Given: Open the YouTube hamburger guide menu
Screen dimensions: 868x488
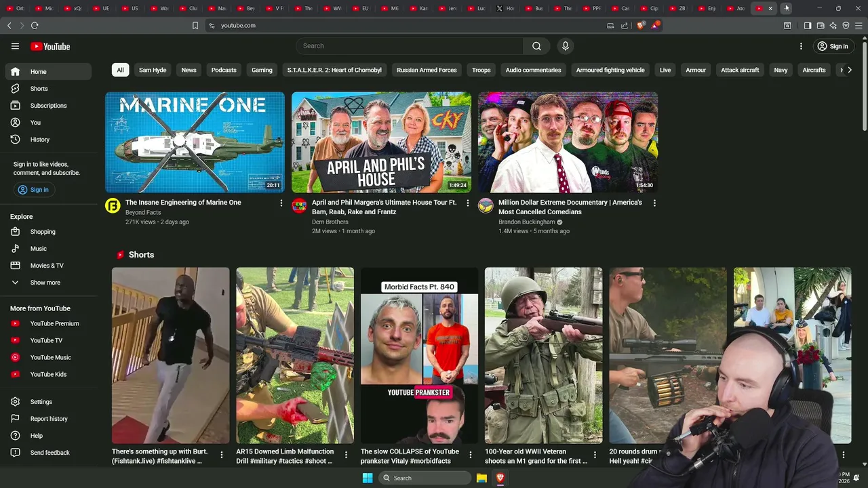Looking at the screenshot, I should (15, 46).
